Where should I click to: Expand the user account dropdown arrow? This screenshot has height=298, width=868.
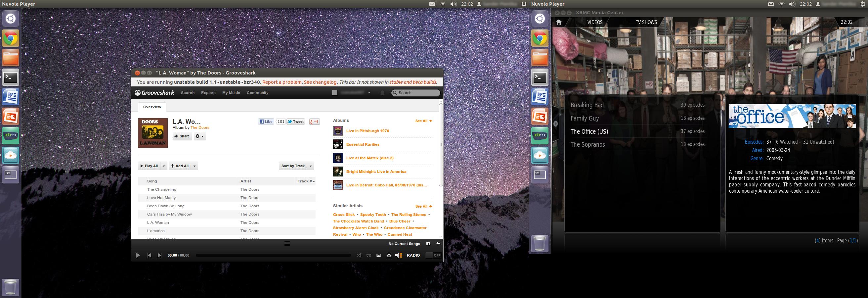369,93
